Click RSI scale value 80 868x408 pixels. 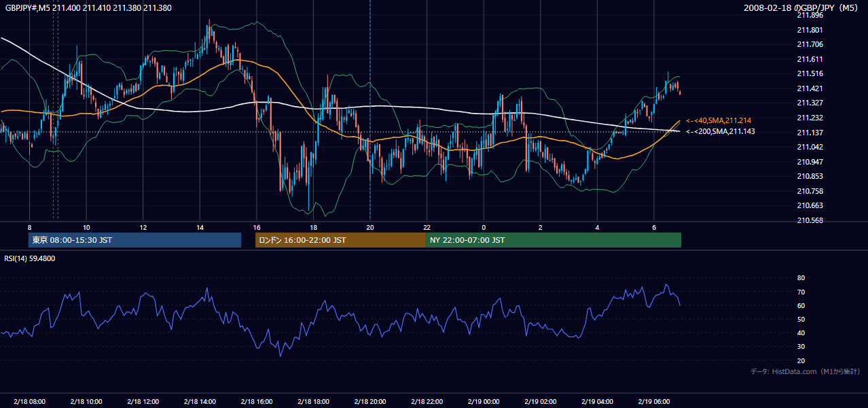tap(801, 278)
